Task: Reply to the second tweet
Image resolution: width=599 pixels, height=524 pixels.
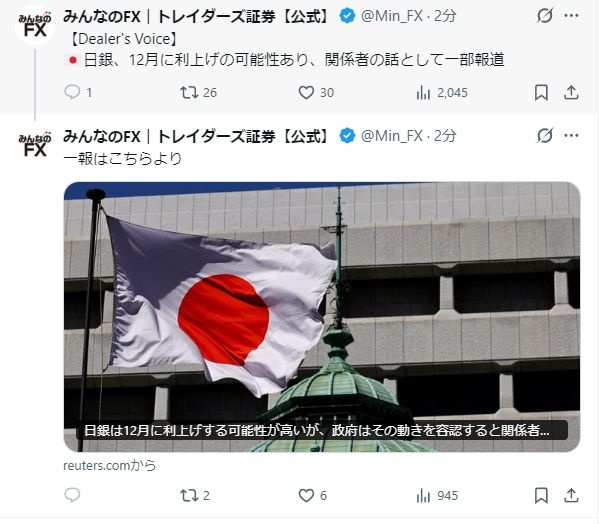Action: (x=72, y=495)
